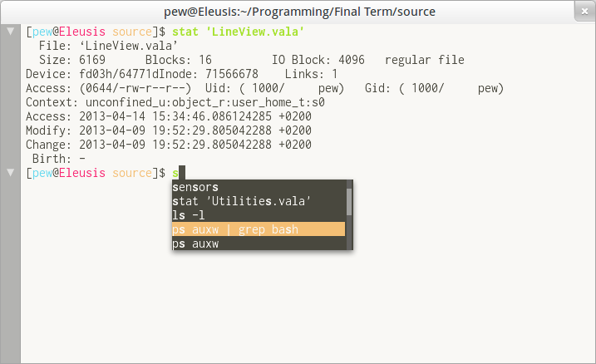Click the '(0644/-rw-r--r--)' permissions text
This screenshot has width=596, height=364.
[135, 88]
